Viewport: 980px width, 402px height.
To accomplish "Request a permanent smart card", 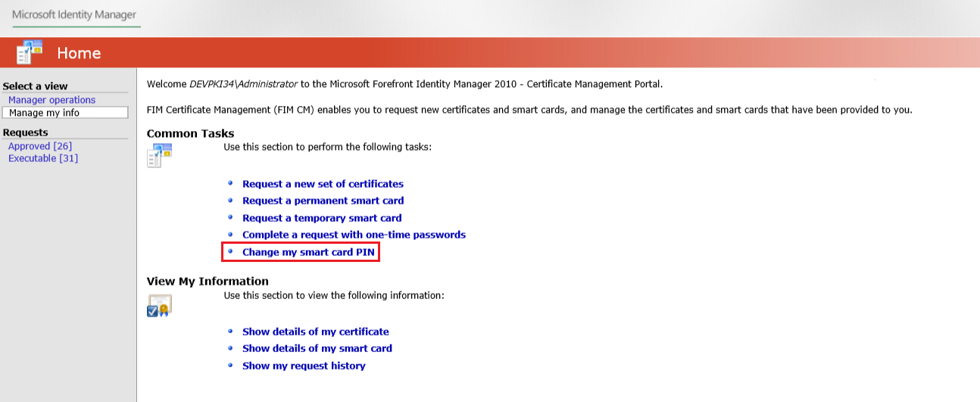I will 323,201.
